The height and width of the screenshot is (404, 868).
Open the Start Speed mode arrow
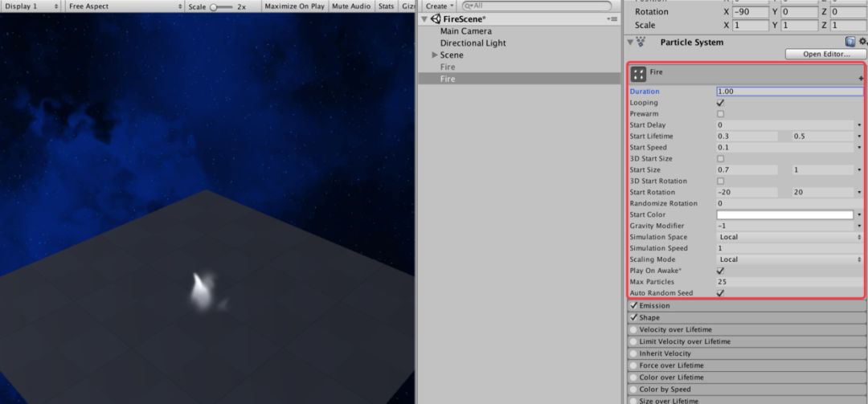pos(860,148)
